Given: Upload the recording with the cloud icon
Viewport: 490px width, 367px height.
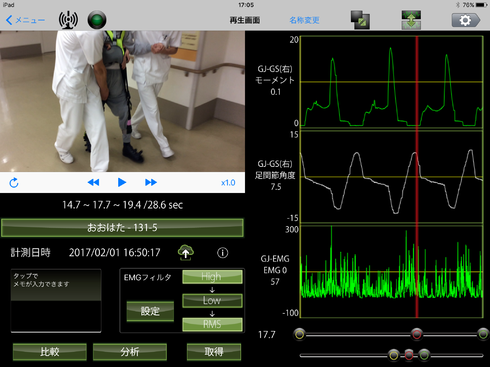Looking at the screenshot, I should (186, 252).
